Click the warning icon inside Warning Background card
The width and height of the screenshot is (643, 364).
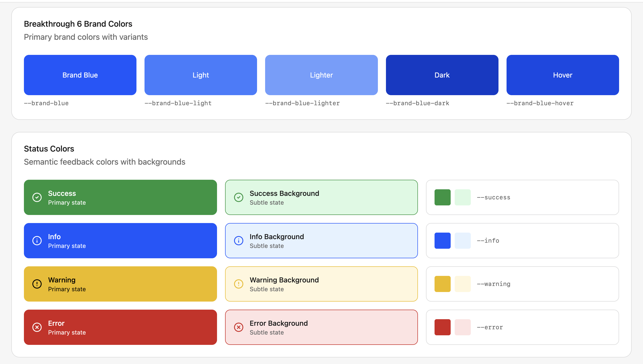(238, 284)
